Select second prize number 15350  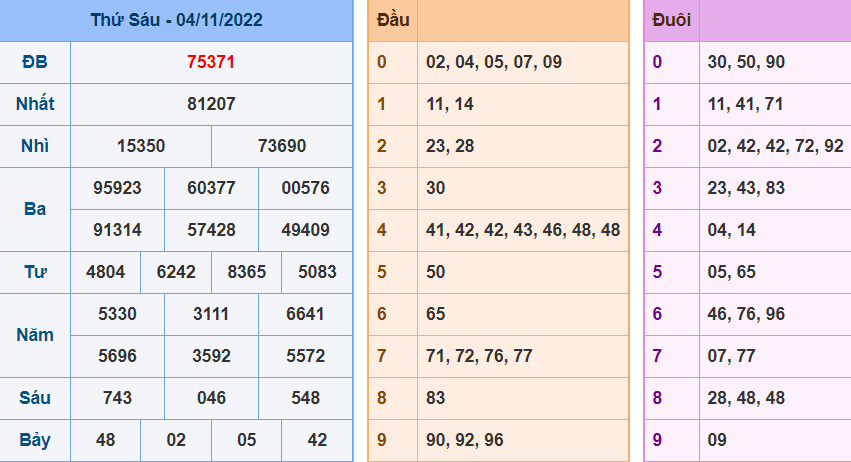coord(141,146)
